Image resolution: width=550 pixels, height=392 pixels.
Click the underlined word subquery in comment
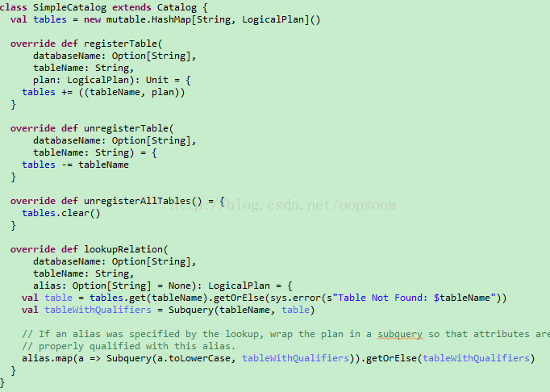[x=400, y=335]
